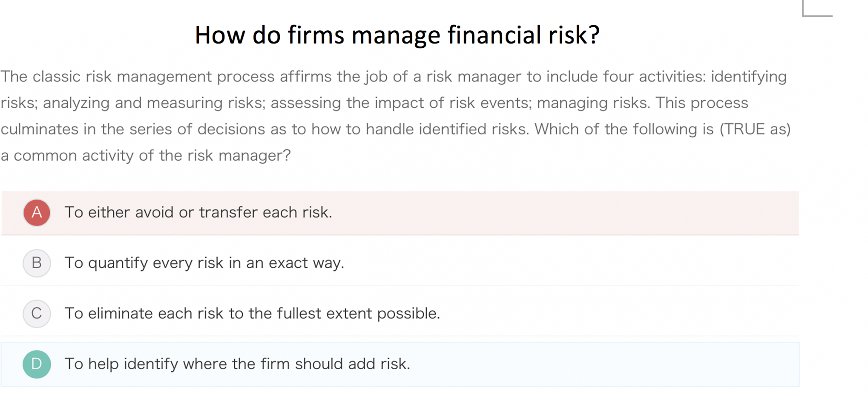Click the answer C row empty area

pyautogui.click(x=618, y=314)
